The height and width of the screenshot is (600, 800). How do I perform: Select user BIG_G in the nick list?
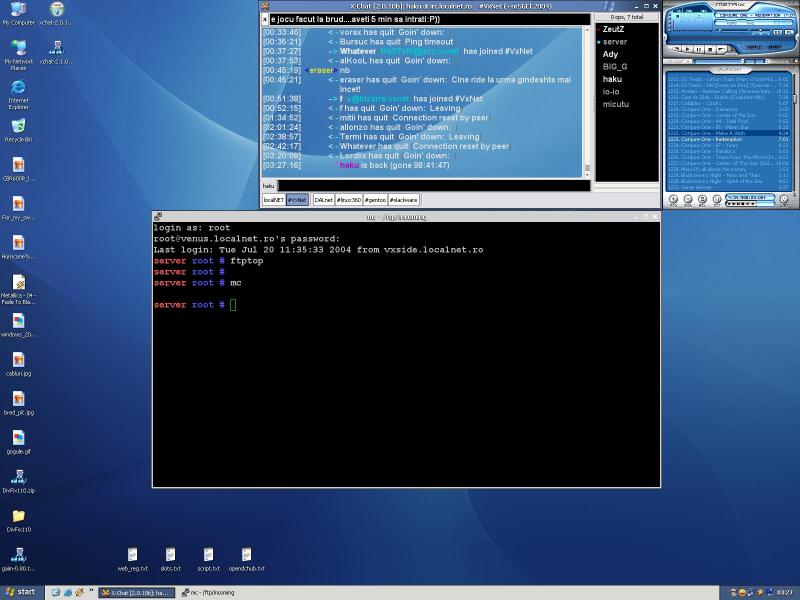615,66
